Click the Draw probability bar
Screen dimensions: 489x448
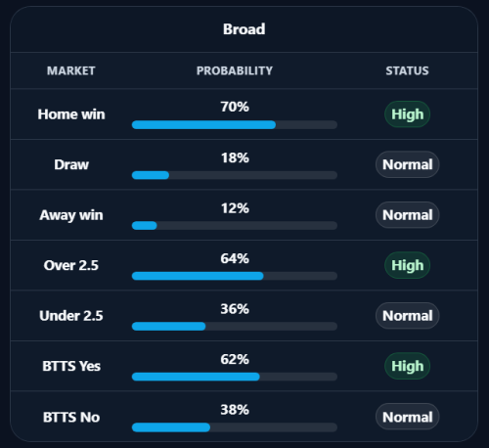click(x=235, y=175)
